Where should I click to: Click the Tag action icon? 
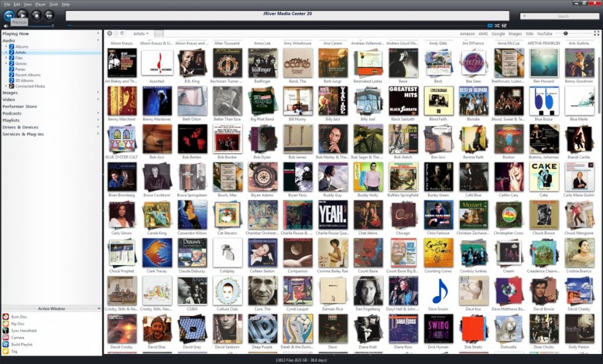(x=5, y=351)
